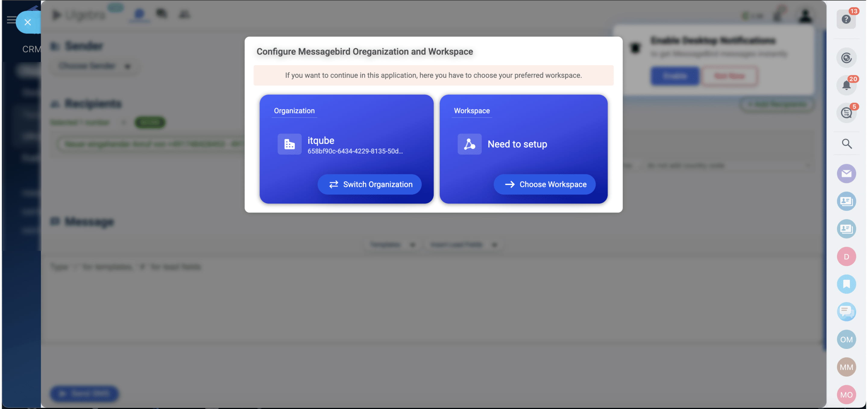Click the blue Enable notifications button

click(x=675, y=76)
